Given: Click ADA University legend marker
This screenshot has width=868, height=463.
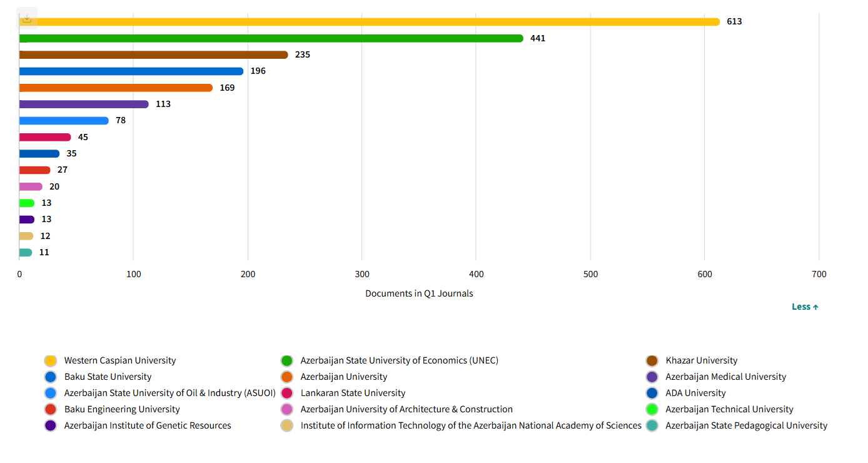Looking at the screenshot, I should tap(652, 394).
